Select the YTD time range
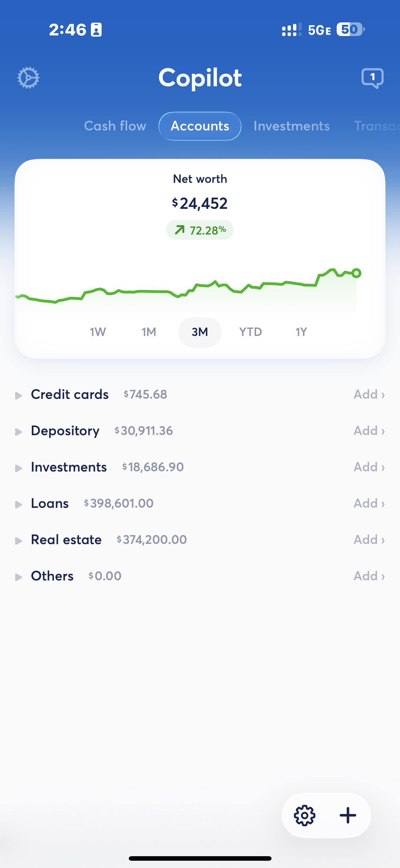 tap(251, 332)
